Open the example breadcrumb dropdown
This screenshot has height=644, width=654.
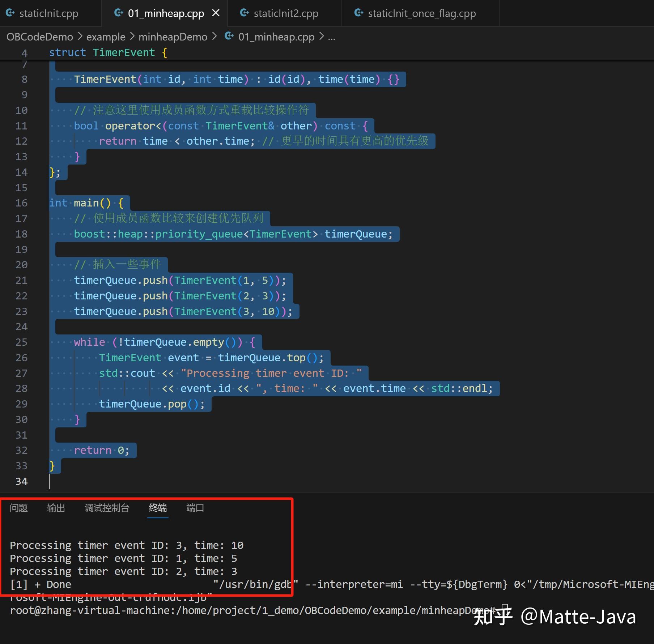(106, 37)
